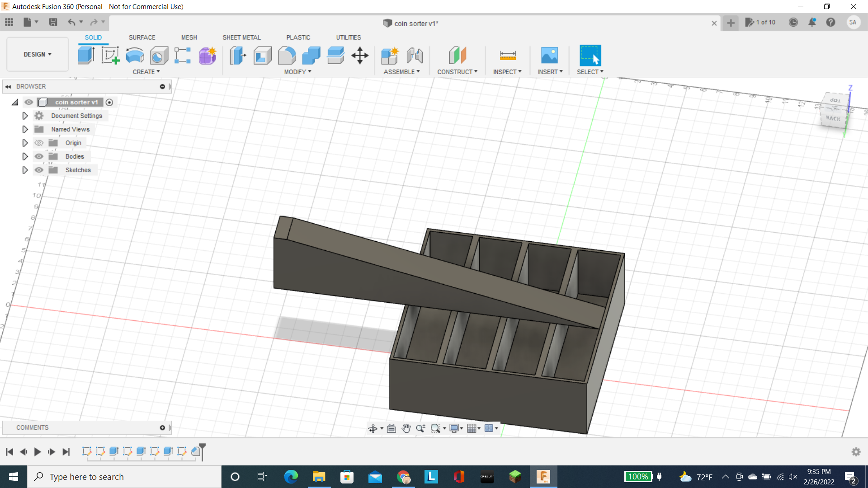Open the Display Settings dropdown near navigation bar

[x=456, y=428]
